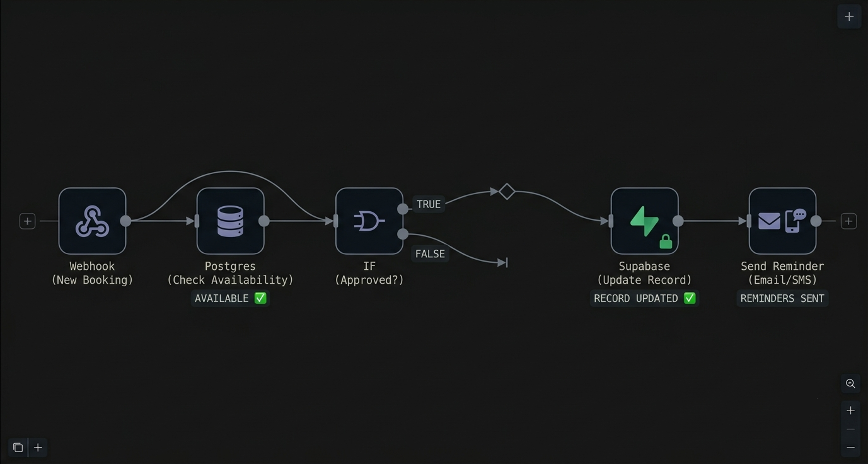This screenshot has width=868, height=464.
Task: Click the diamond connector on TRUE path
Action: pyautogui.click(x=507, y=191)
